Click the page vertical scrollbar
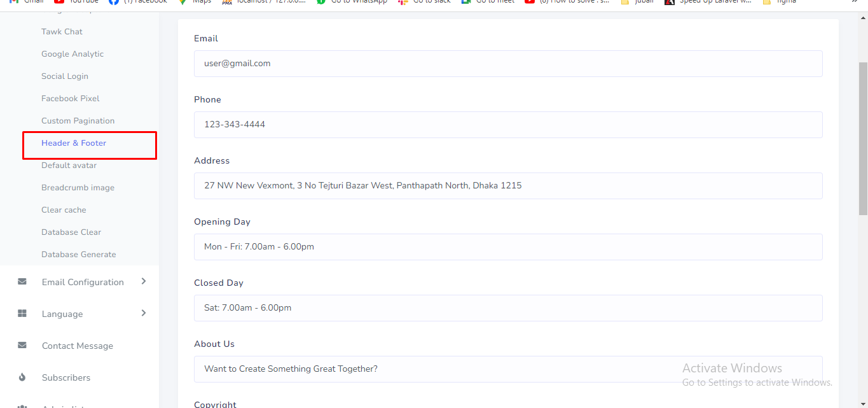The image size is (868, 408). point(863,140)
